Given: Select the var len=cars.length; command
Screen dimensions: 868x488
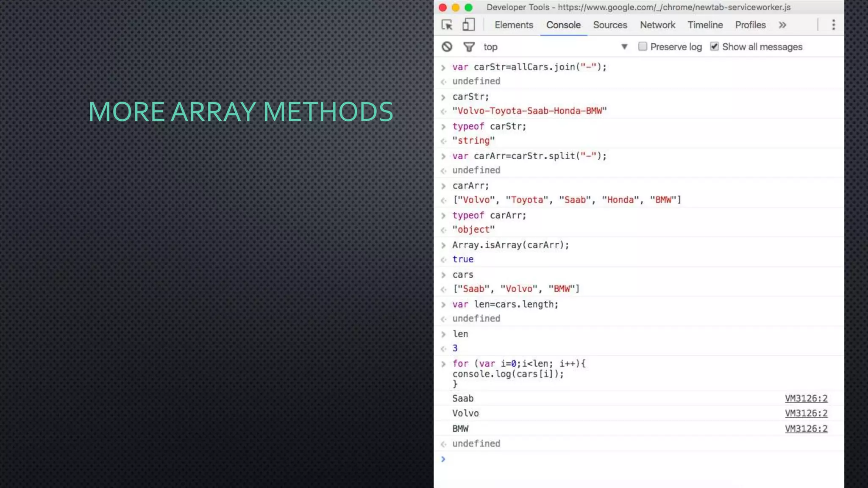Looking at the screenshot, I should [x=505, y=304].
